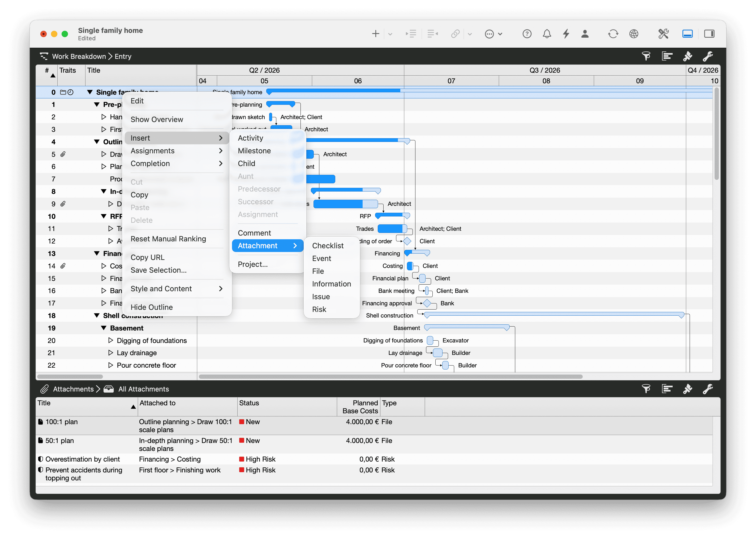Click the sync arrows icon
The height and width of the screenshot is (539, 756).
[613, 34]
